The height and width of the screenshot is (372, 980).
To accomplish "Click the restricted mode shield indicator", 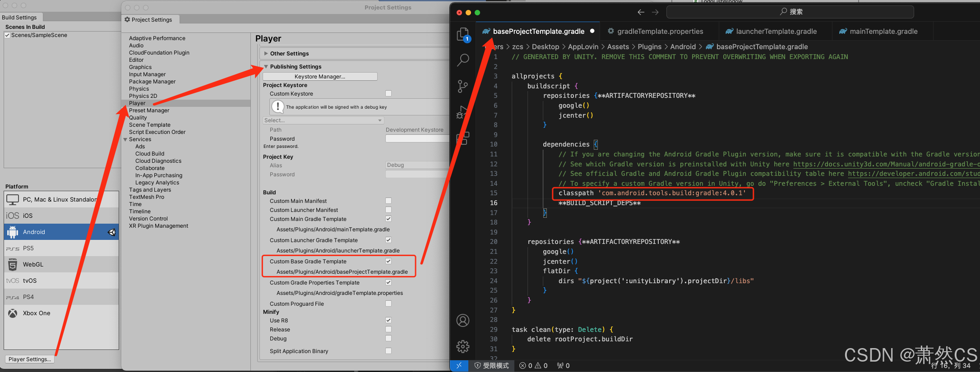I will point(492,366).
